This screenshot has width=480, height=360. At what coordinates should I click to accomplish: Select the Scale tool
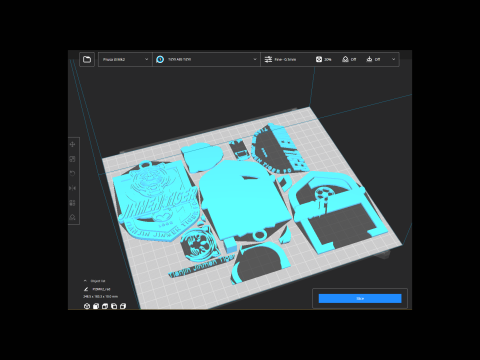72,159
